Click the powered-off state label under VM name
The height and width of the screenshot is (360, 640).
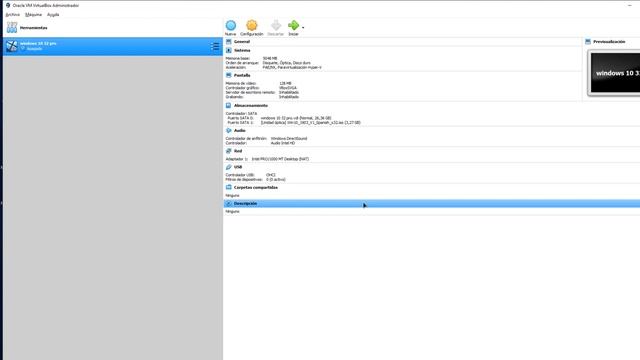[x=34, y=49]
